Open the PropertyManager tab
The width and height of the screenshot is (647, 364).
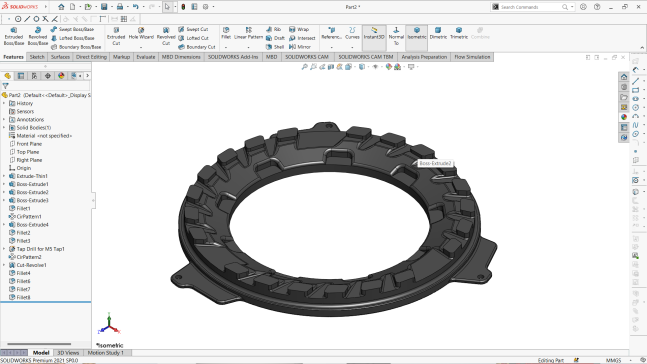(x=21, y=76)
